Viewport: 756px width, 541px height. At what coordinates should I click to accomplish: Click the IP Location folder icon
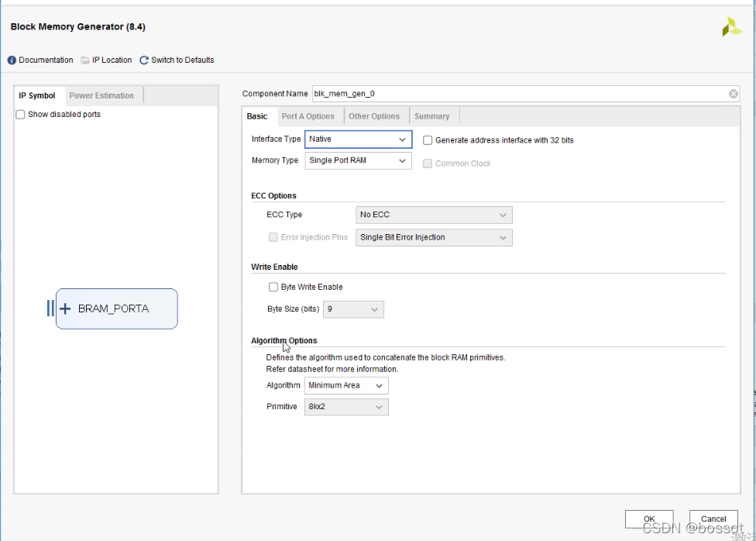click(85, 60)
